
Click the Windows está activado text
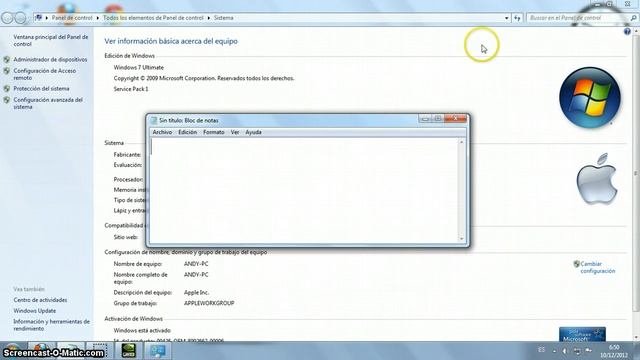[142, 331]
